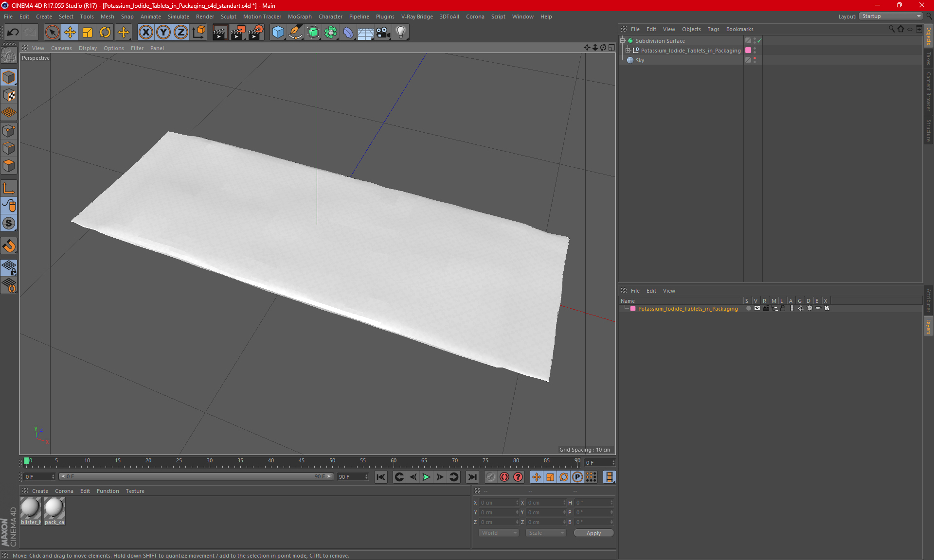Click Render View clapperboard icon
Screen dimensions: 934x560
pyautogui.click(x=220, y=32)
